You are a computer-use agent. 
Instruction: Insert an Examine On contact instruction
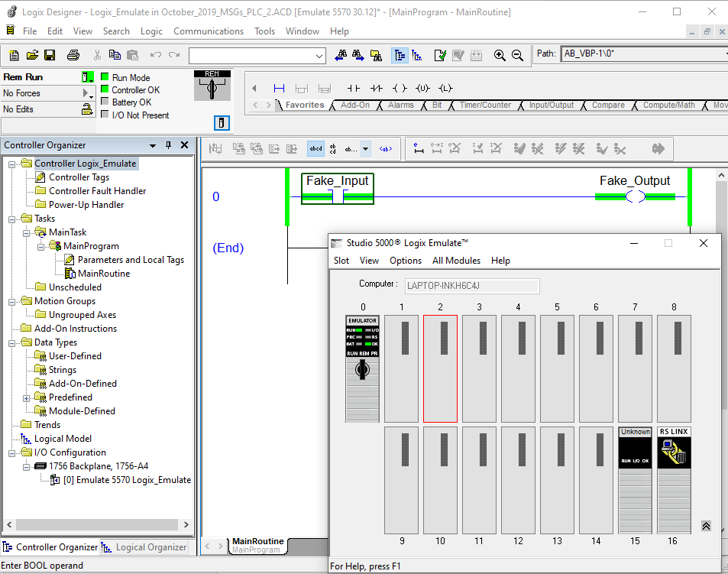tap(353, 88)
